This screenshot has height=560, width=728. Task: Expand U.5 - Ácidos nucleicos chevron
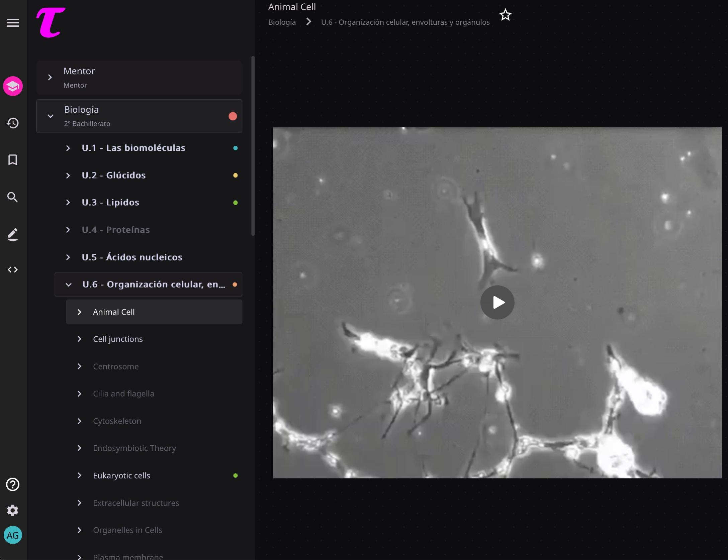pyautogui.click(x=68, y=257)
